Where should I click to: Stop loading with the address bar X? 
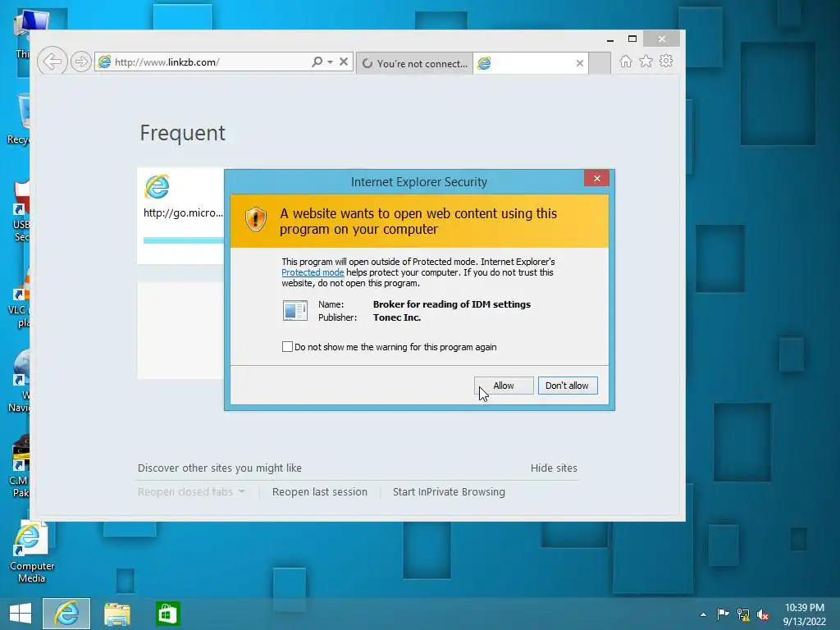pos(344,62)
